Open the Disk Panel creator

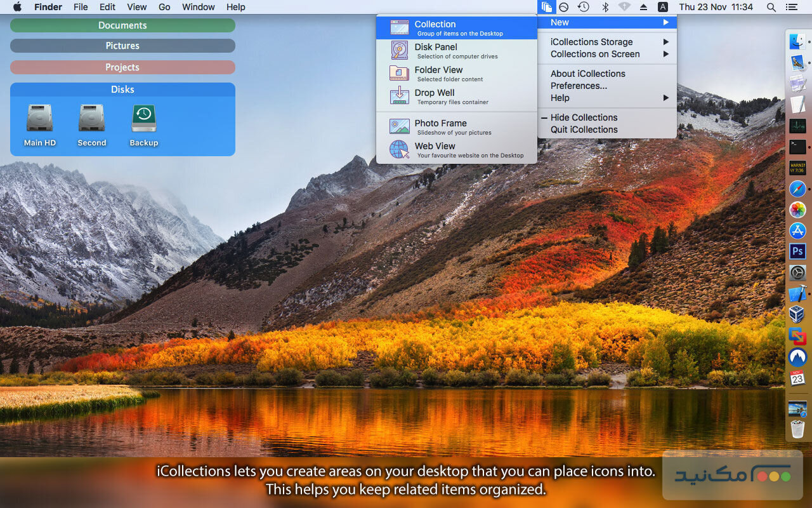pyautogui.click(x=435, y=50)
